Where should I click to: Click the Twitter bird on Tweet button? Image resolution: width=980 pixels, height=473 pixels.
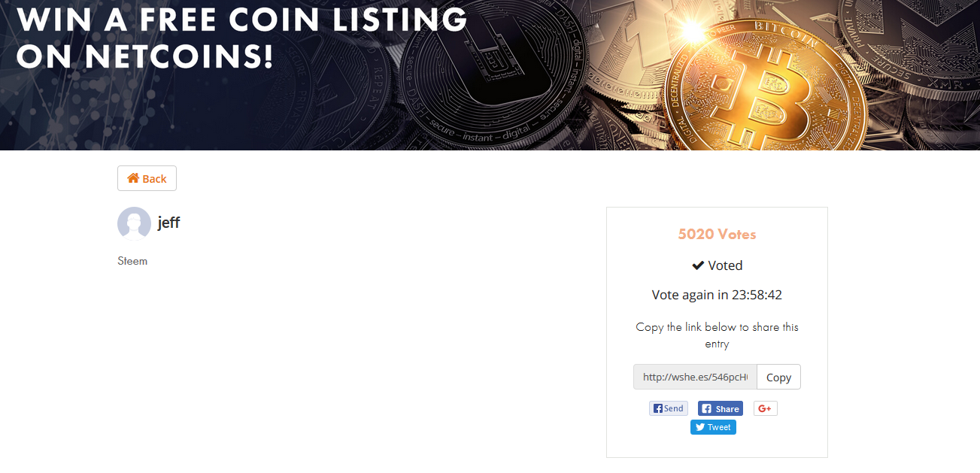pos(699,427)
